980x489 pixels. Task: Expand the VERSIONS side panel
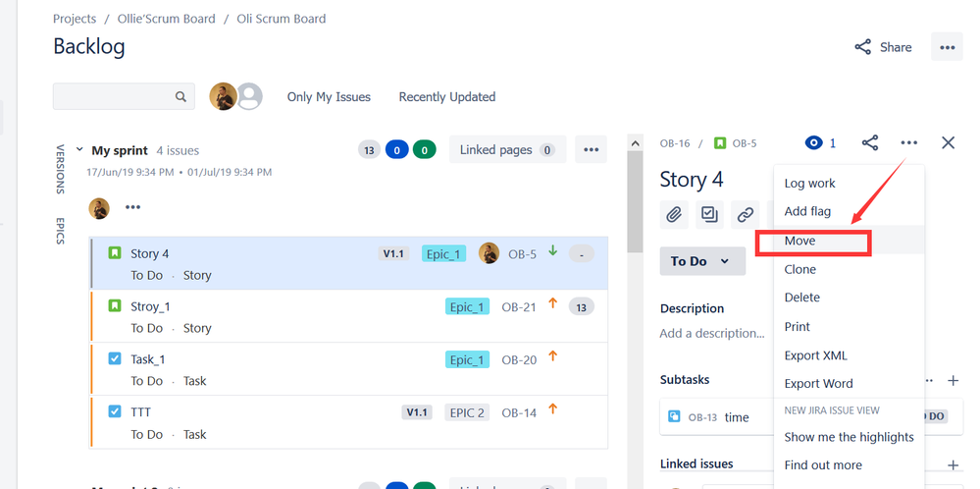[x=61, y=170]
